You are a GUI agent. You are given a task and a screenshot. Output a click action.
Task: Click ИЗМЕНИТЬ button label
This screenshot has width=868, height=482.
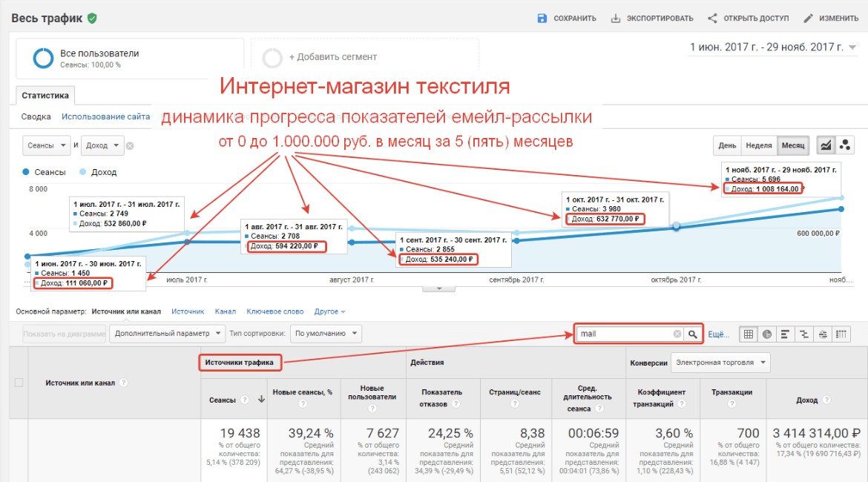pos(838,19)
